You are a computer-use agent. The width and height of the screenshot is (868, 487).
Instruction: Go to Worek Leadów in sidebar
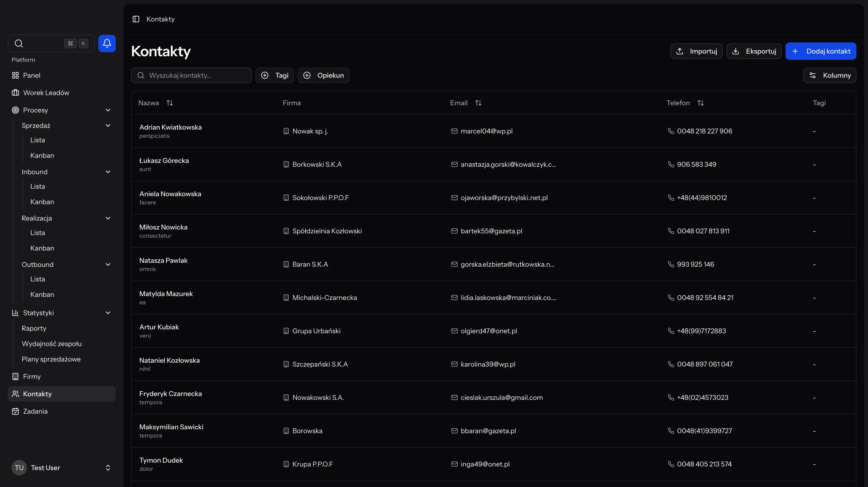46,93
